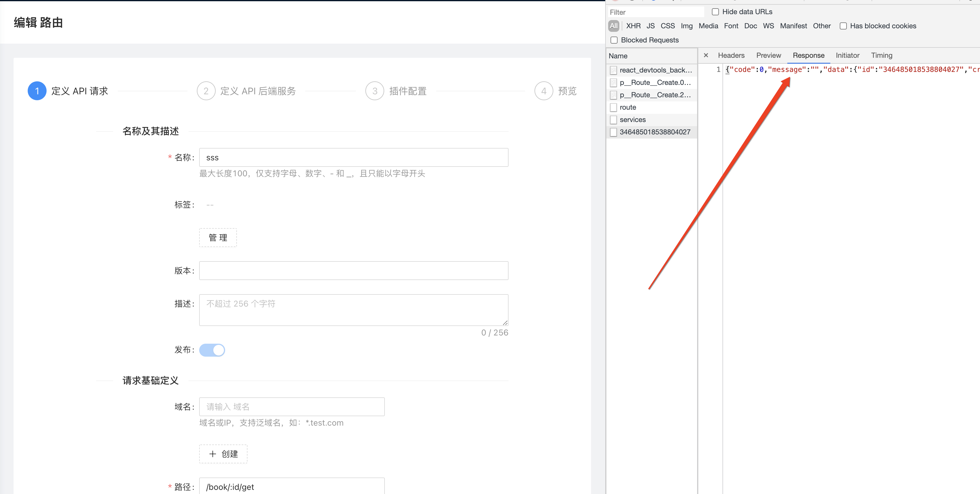
Task: Toggle the 发布 publish switch
Action: 212,350
